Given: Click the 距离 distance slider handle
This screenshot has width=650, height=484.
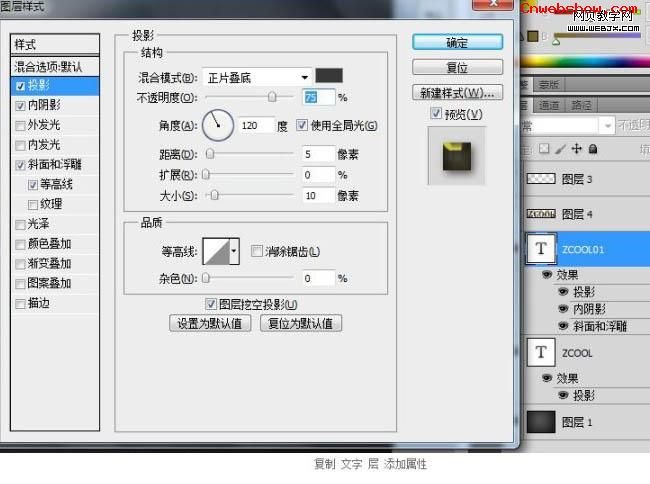Looking at the screenshot, I should coord(210,154).
